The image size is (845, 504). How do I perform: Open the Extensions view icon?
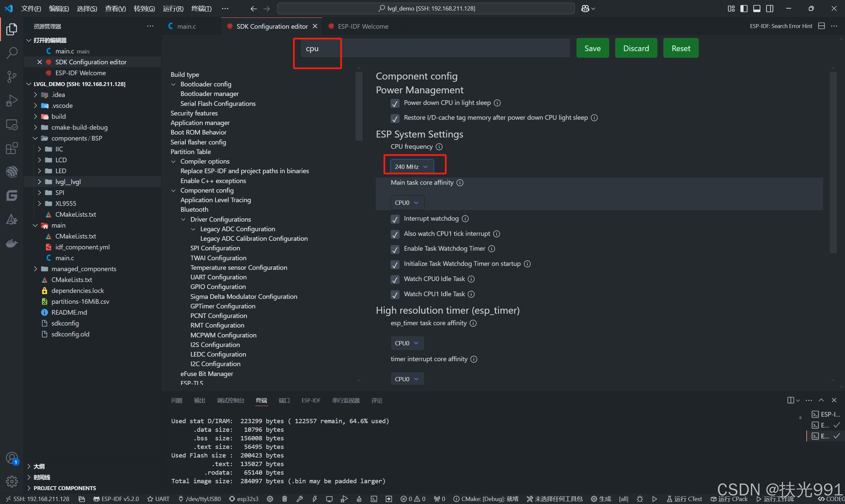tap(12, 148)
